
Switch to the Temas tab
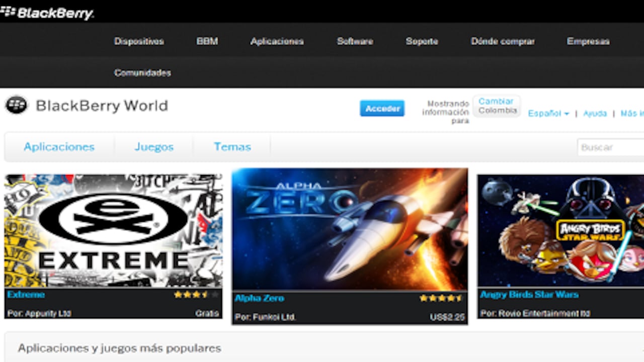(232, 147)
